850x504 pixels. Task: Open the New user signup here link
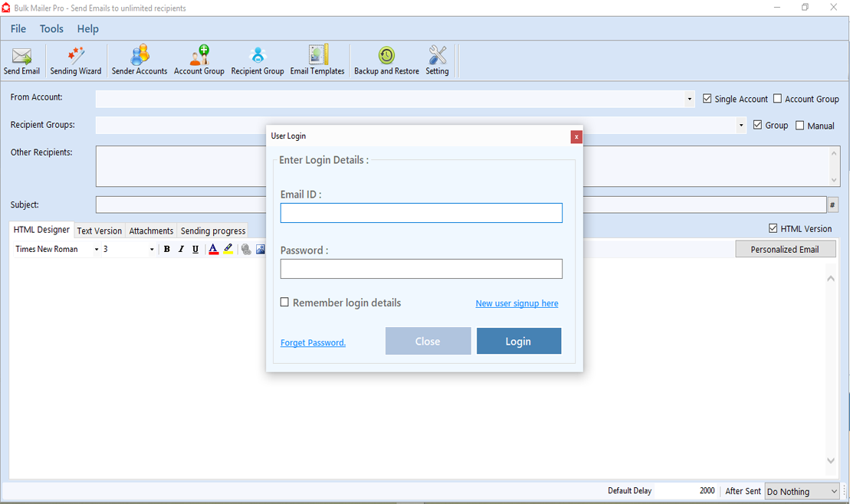click(x=517, y=303)
